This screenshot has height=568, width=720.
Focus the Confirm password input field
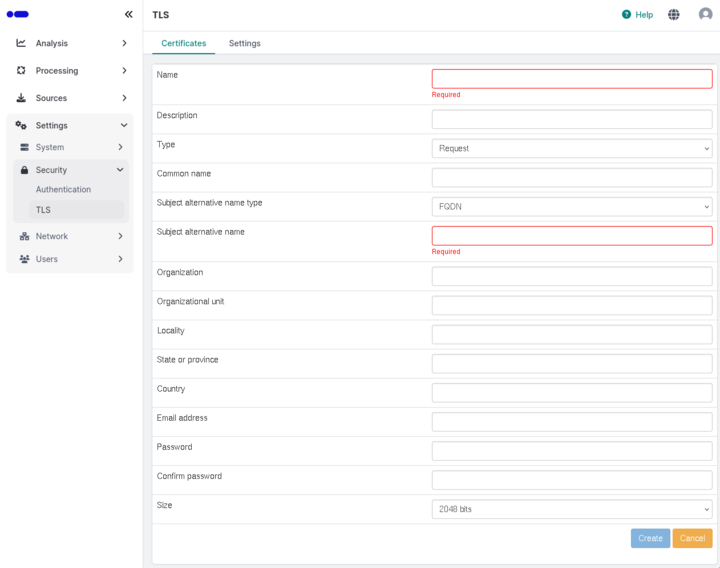(572, 480)
